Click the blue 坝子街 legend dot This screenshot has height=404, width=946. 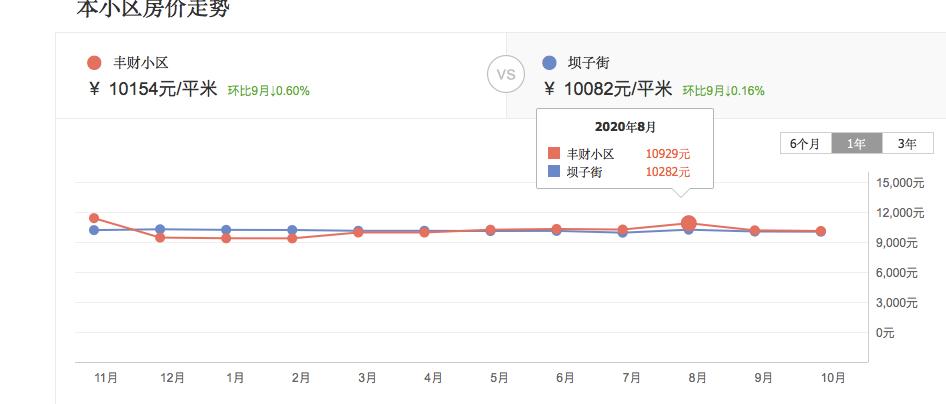(x=549, y=63)
